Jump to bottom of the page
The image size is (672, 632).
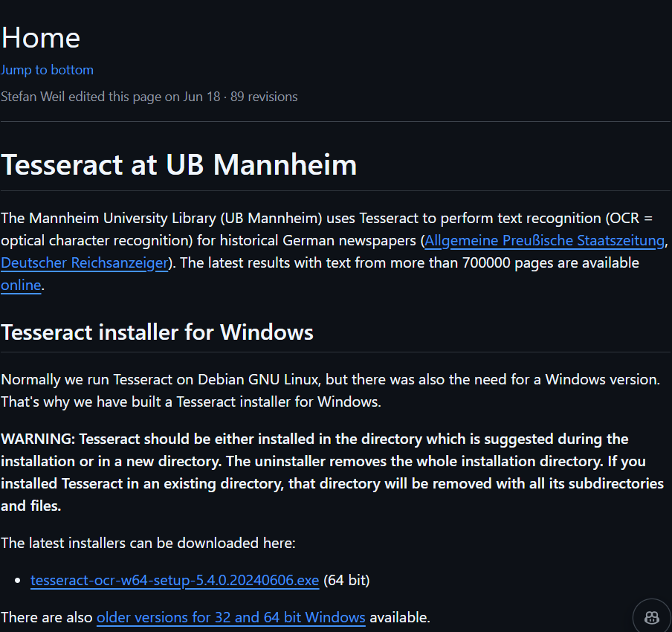(47, 70)
